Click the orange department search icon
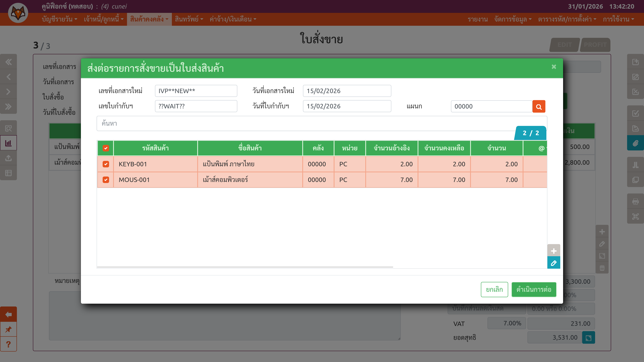644x362 pixels. tap(539, 107)
